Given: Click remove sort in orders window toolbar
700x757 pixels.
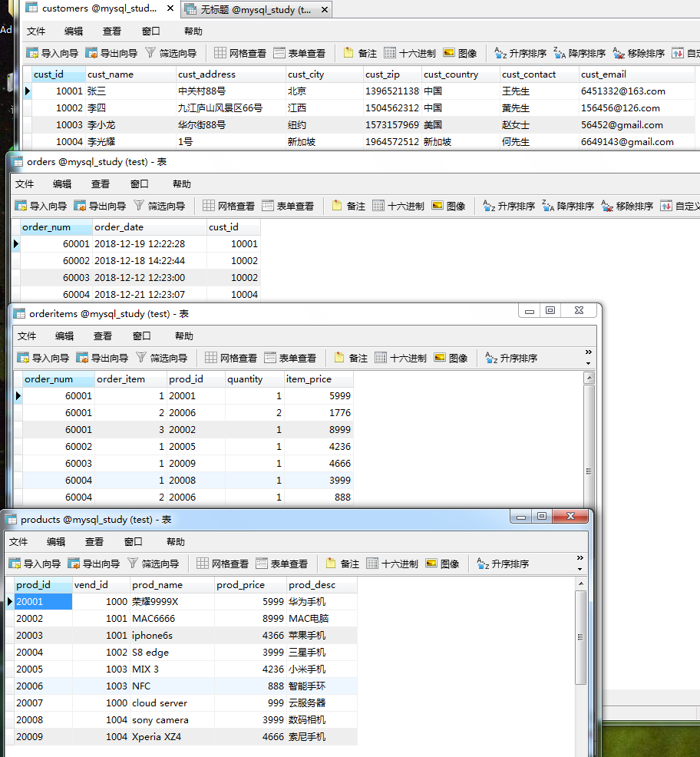Looking at the screenshot, I should 627,207.
